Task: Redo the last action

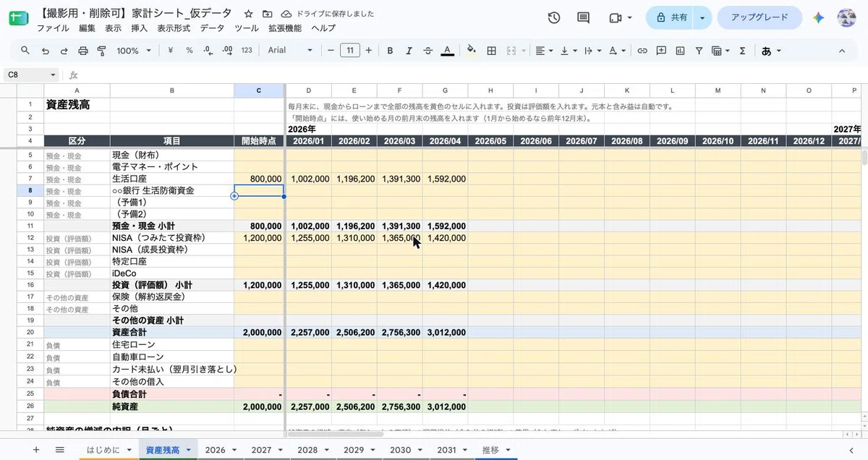Action: tap(64, 51)
